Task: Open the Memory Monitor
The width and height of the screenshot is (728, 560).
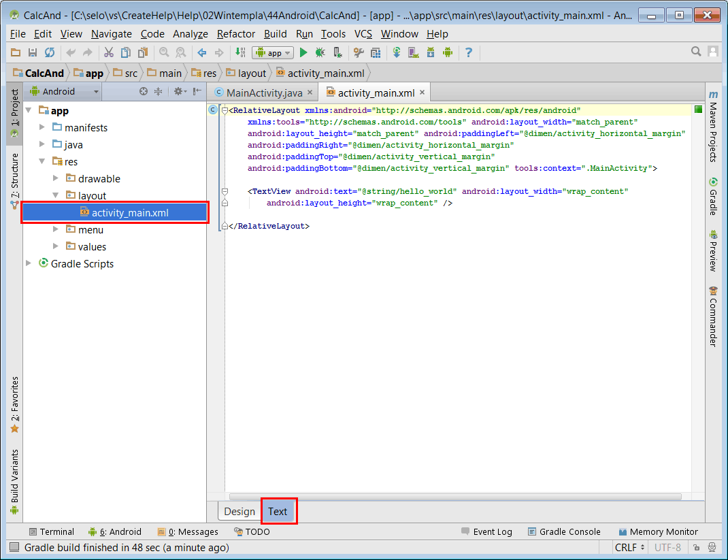Action: pos(659,531)
